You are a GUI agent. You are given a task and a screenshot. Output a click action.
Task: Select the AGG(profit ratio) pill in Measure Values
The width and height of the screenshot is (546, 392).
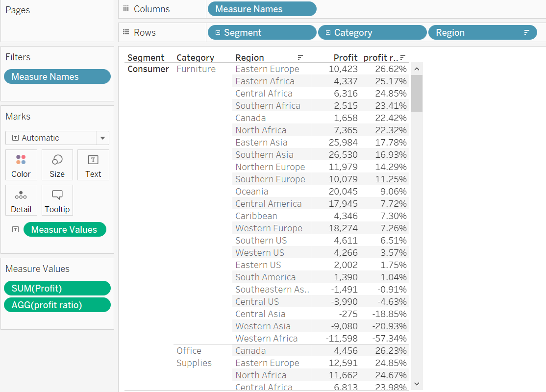click(57, 305)
